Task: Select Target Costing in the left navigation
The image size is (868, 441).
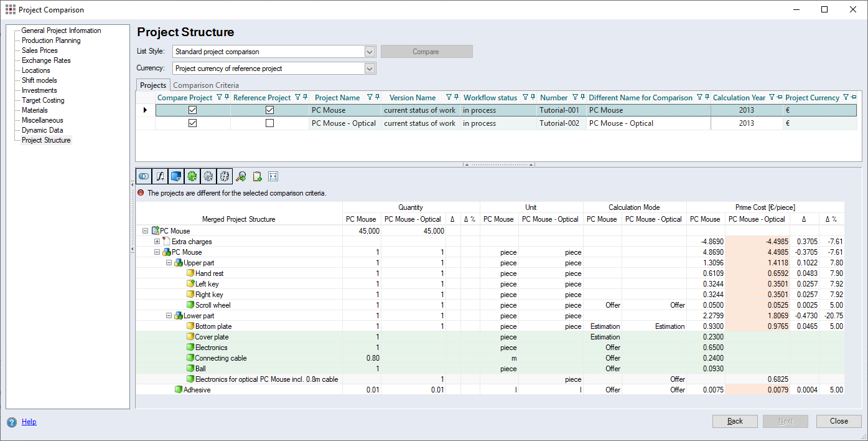Action: pyautogui.click(x=43, y=100)
